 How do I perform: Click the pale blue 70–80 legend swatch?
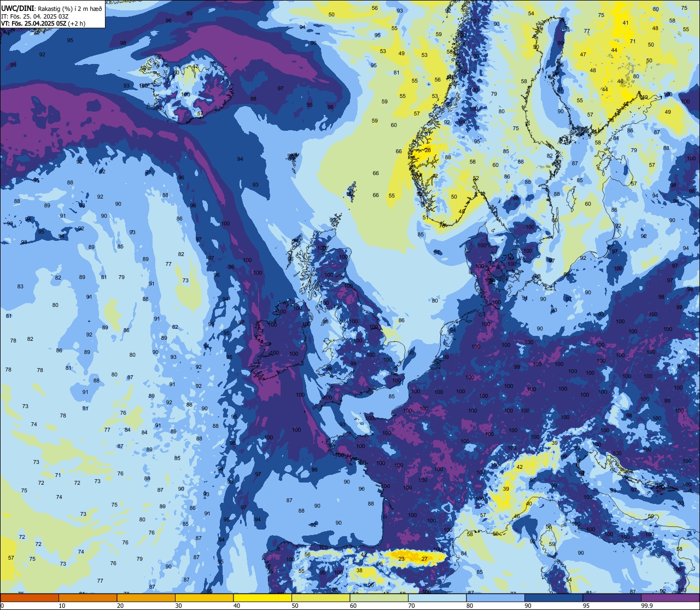tap(437, 597)
